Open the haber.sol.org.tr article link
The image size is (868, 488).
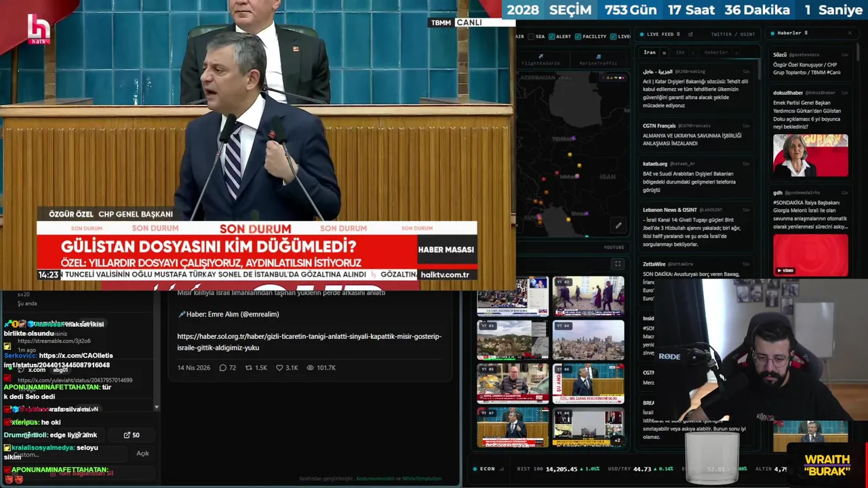tap(309, 342)
